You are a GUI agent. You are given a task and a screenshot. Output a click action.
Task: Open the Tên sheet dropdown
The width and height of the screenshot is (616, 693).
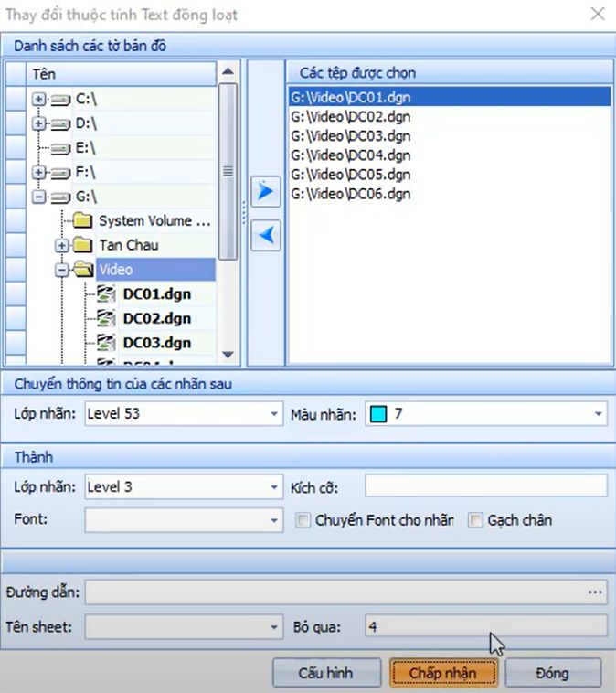(x=274, y=627)
